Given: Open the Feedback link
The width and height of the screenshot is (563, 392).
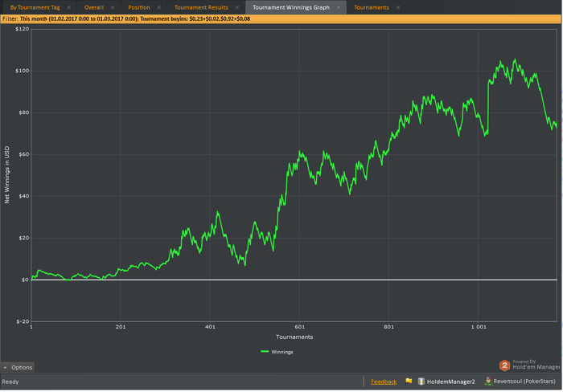Looking at the screenshot, I should [384, 382].
